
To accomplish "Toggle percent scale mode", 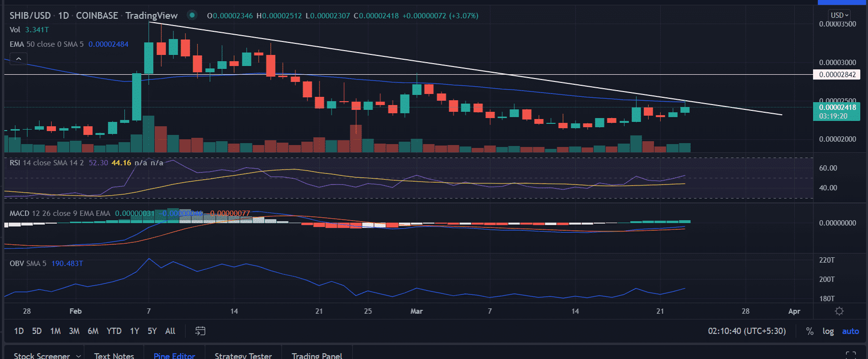I will coord(810,331).
